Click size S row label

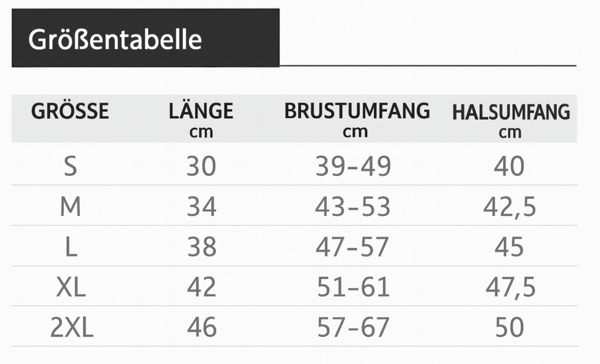(70, 167)
